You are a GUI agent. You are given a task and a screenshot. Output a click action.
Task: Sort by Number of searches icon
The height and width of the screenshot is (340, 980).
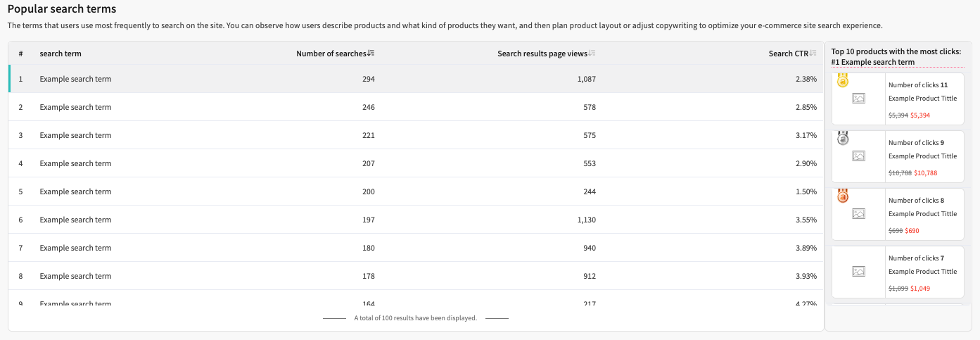click(x=371, y=53)
